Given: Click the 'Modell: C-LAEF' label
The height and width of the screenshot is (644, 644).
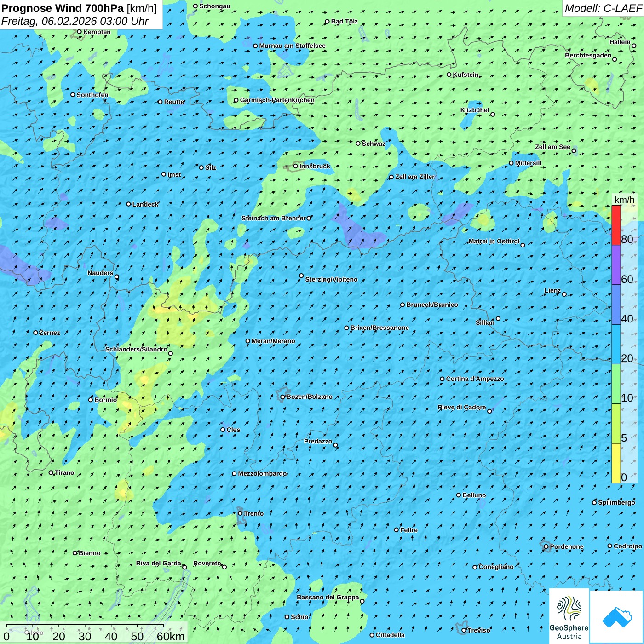Looking at the screenshot, I should 603,8.
